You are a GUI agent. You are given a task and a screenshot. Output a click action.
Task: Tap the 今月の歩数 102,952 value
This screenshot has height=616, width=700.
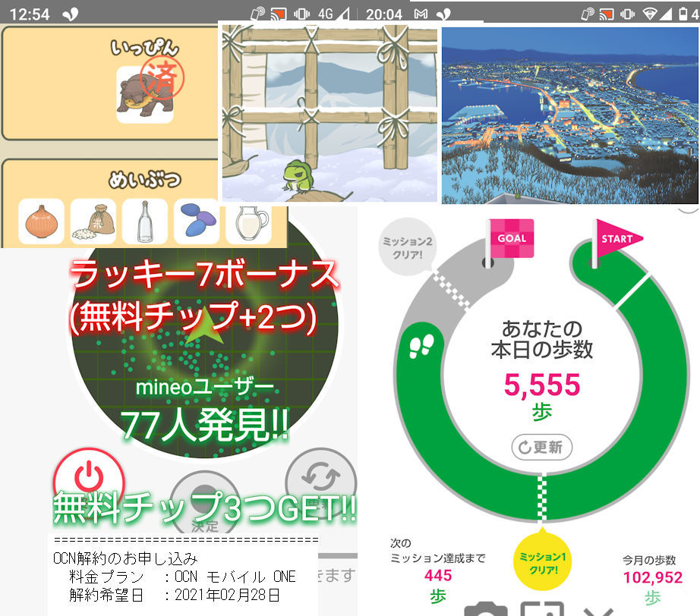(653, 577)
